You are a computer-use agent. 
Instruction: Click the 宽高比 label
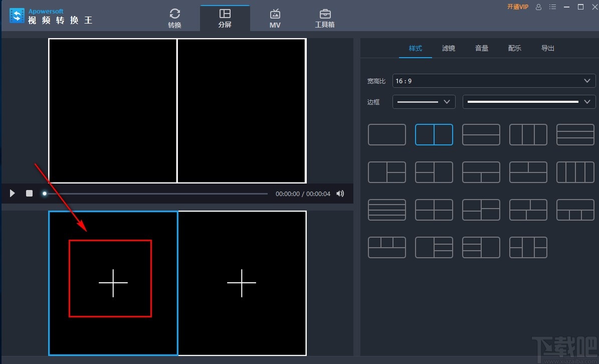tap(376, 81)
